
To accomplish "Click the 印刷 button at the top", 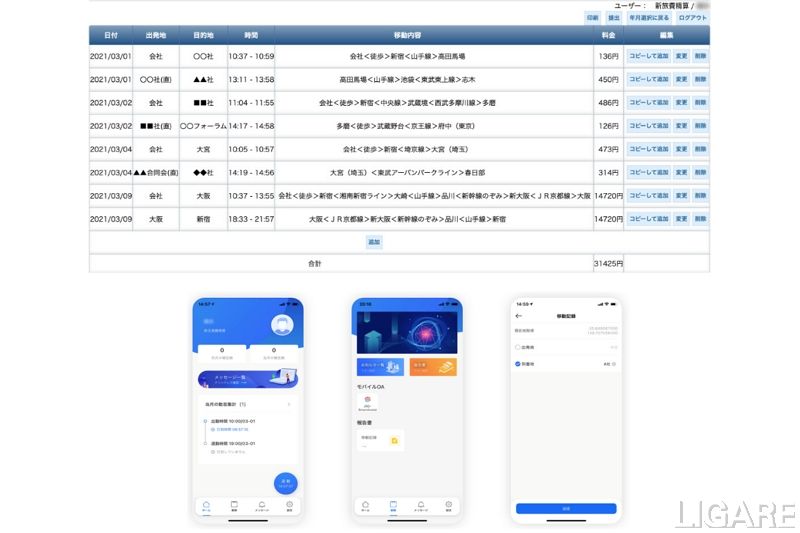I will tap(593, 18).
